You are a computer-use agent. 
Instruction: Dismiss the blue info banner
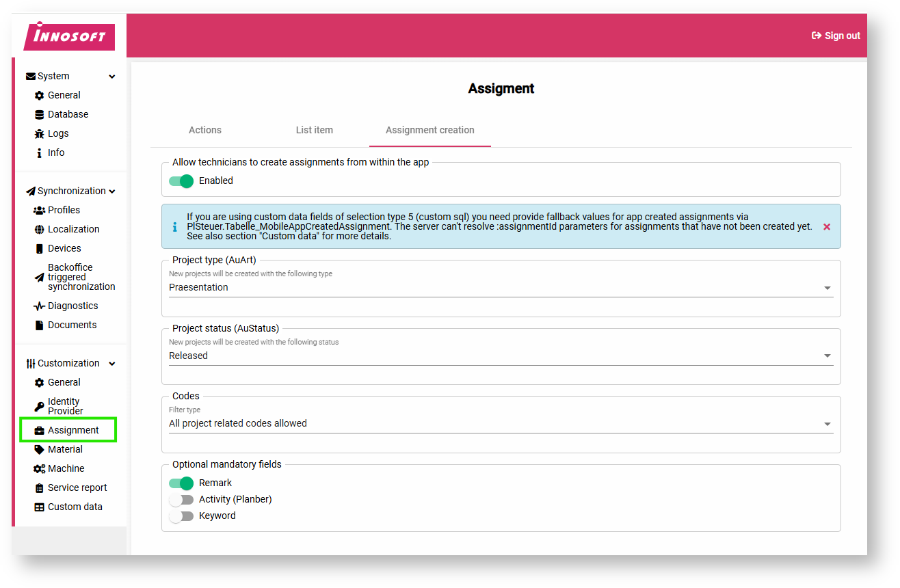pos(827,227)
